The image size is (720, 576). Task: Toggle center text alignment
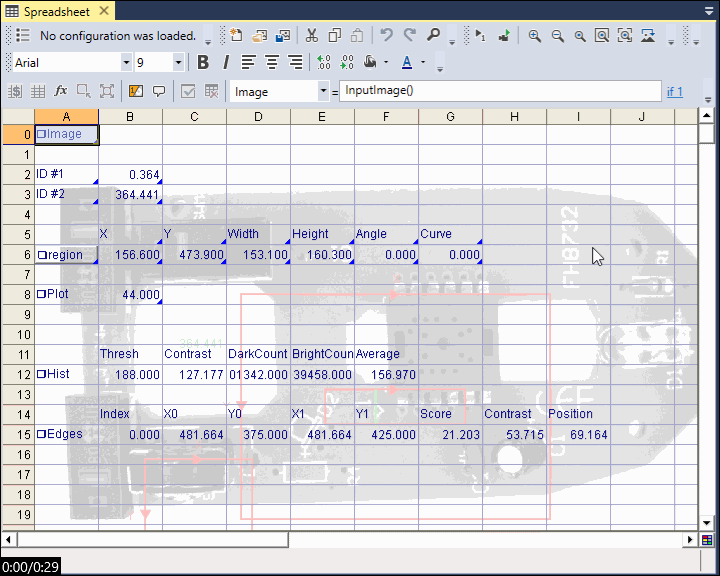271,62
